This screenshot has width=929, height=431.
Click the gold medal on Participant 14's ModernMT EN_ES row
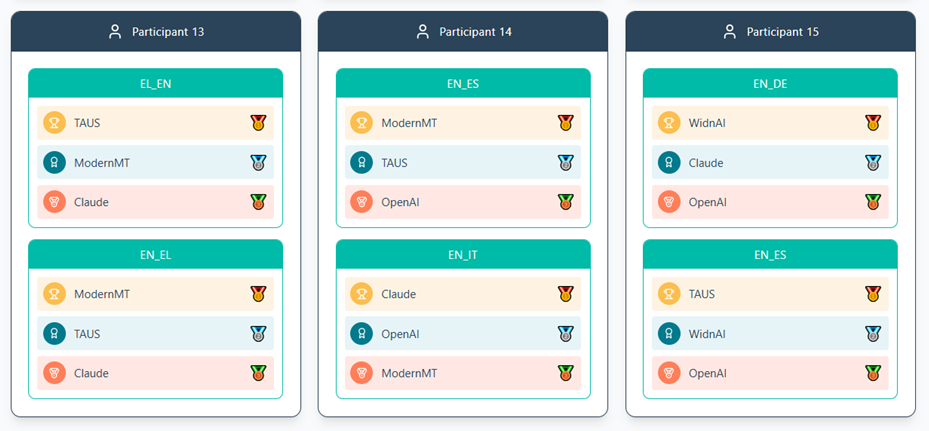(x=566, y=123)
